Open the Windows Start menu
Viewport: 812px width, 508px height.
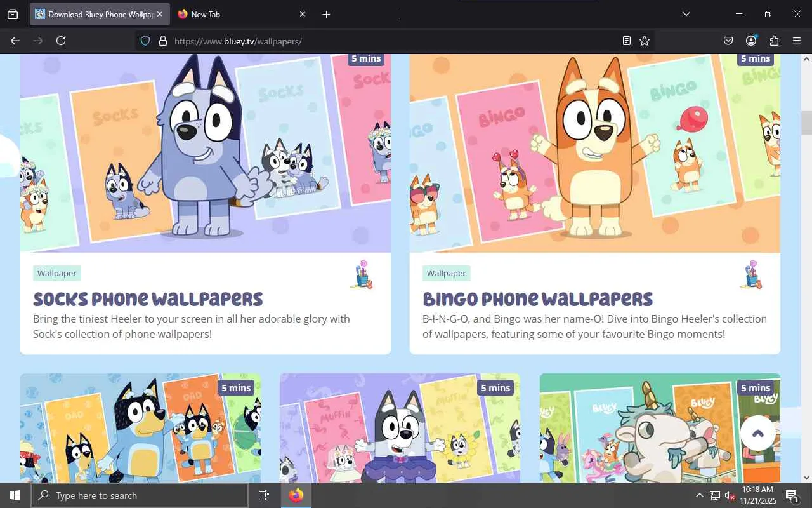[15, 495]
